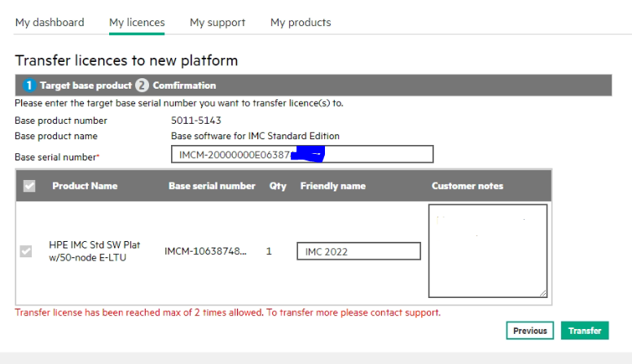Screen dimensions: 632x364
Task: Select the IMCM-10638748... serial cell
Action: (x=205, y=252)
